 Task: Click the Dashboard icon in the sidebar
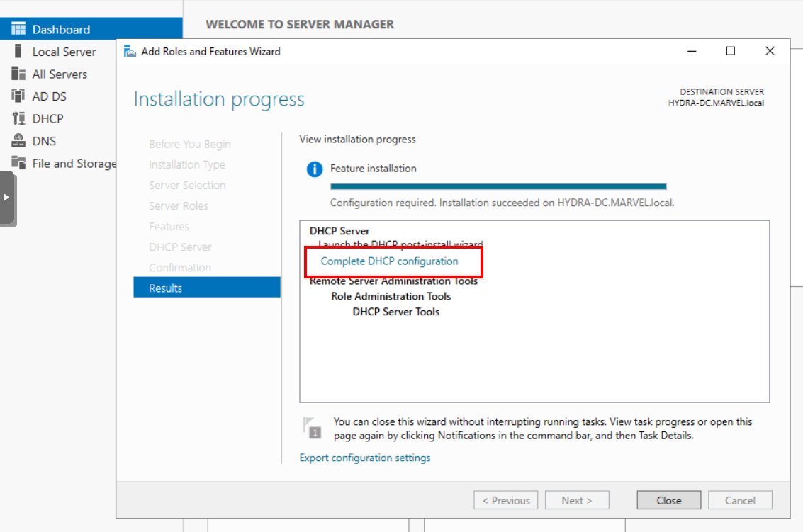tap(18, 29)
